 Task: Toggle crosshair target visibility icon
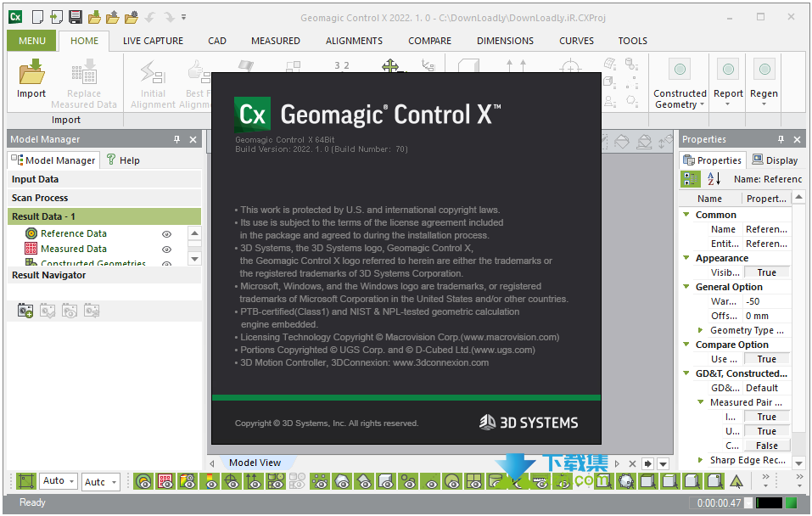232,481
